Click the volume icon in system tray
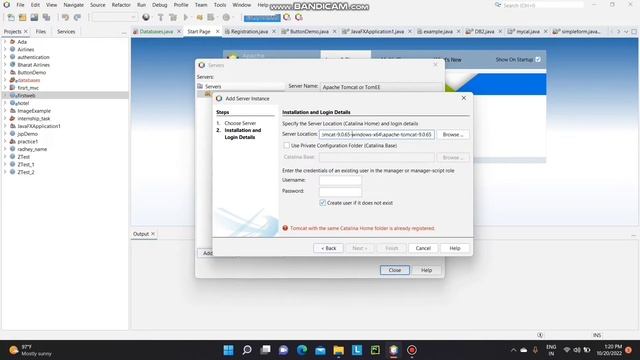 577,350
